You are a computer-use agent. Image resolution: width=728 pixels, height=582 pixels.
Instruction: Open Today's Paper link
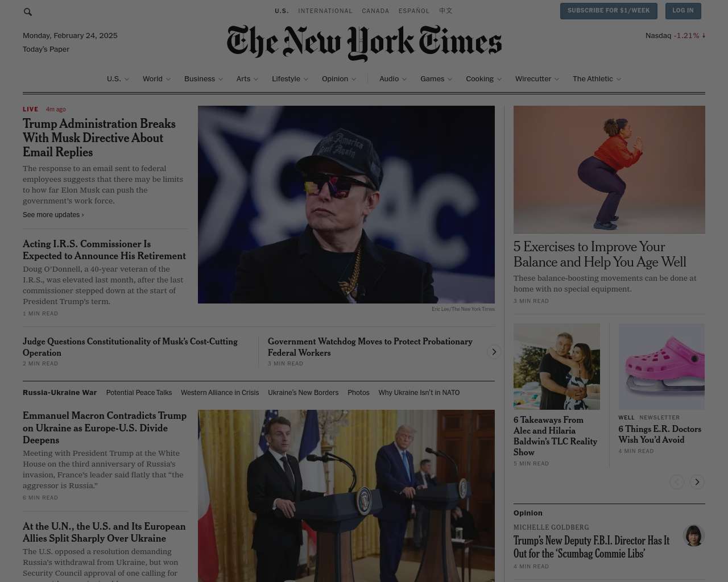(46, 49)
